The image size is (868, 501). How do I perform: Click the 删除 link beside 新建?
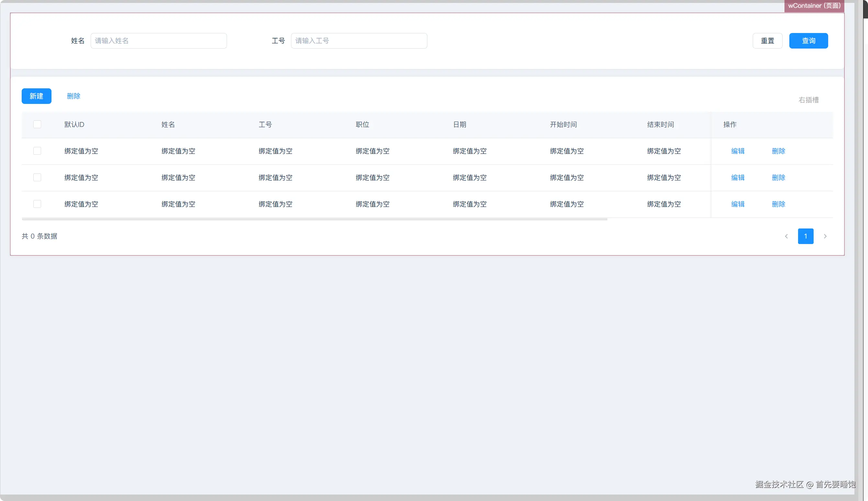tap(73, 96)
